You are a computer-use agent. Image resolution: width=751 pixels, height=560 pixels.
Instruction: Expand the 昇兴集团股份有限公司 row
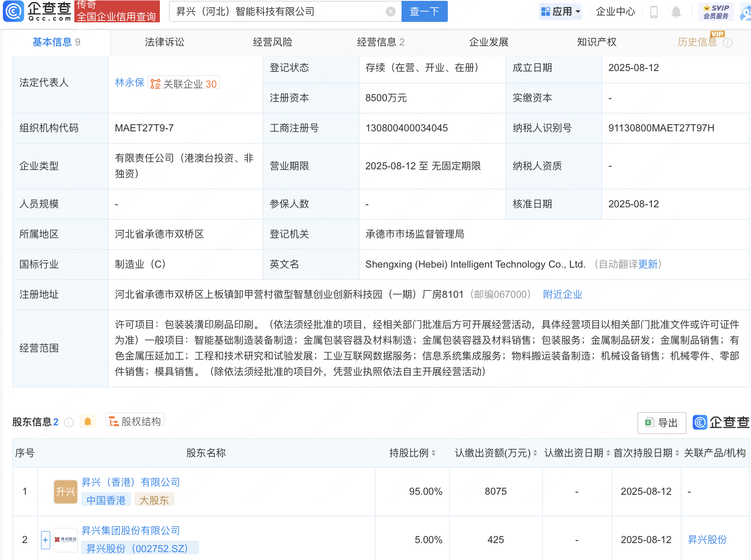(x=45, y=540)
